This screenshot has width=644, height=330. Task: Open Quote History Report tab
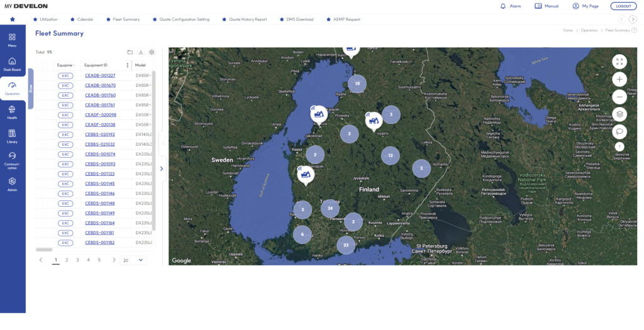[245, 19]
